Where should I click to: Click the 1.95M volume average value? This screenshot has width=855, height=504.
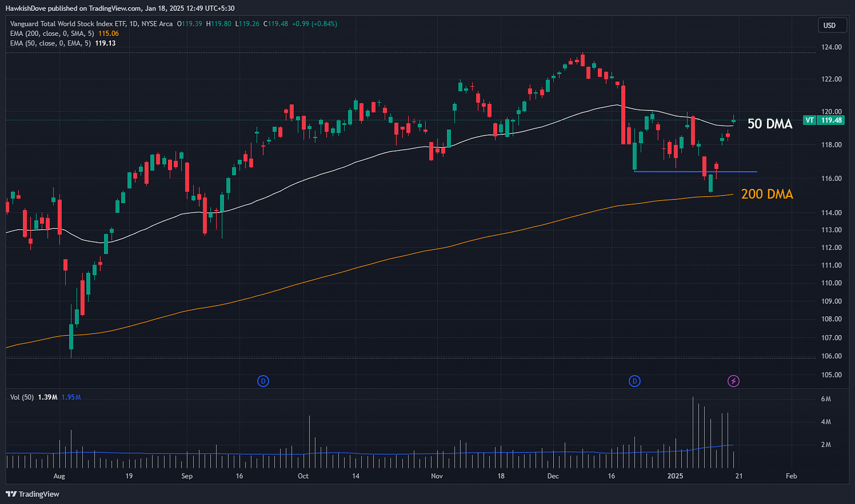pos(70,397)
